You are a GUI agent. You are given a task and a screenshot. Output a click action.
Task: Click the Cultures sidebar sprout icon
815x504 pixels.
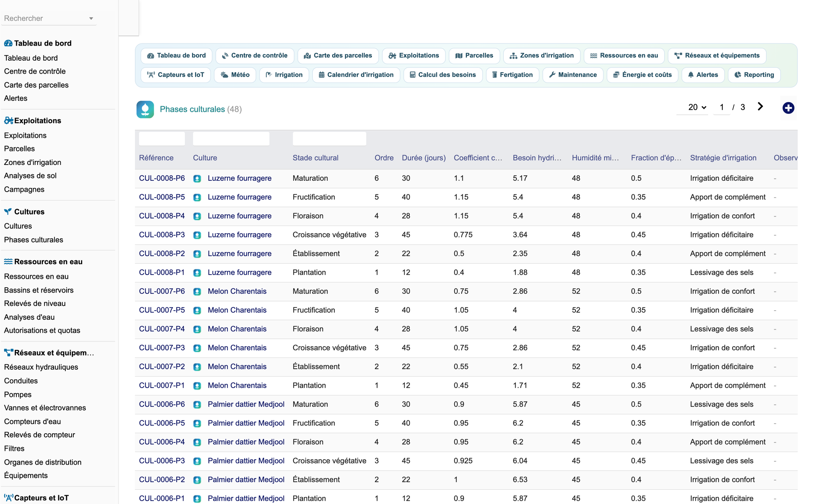8,211
